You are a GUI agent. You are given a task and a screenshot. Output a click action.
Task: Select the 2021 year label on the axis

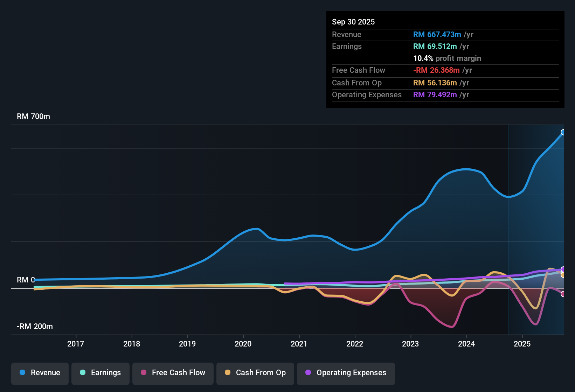click(x=299, y=344)
